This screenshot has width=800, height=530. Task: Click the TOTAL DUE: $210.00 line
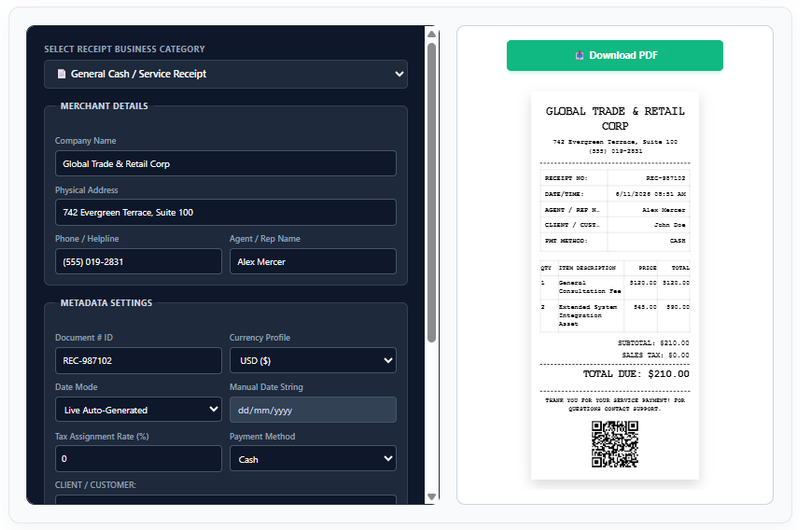(x=636, y=374)
